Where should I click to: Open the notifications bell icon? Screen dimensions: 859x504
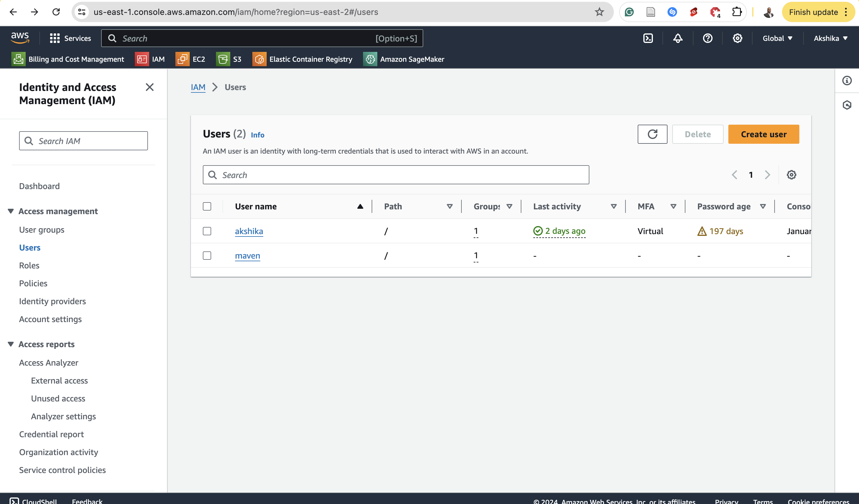pyautogui.click(x=678, y=38)
